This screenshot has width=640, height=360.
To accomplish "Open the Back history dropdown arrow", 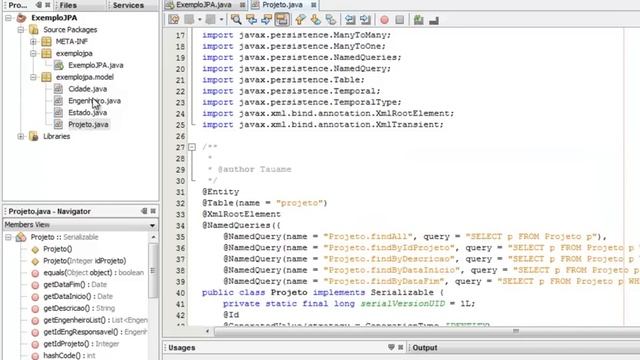I will (x=200, y=20).
